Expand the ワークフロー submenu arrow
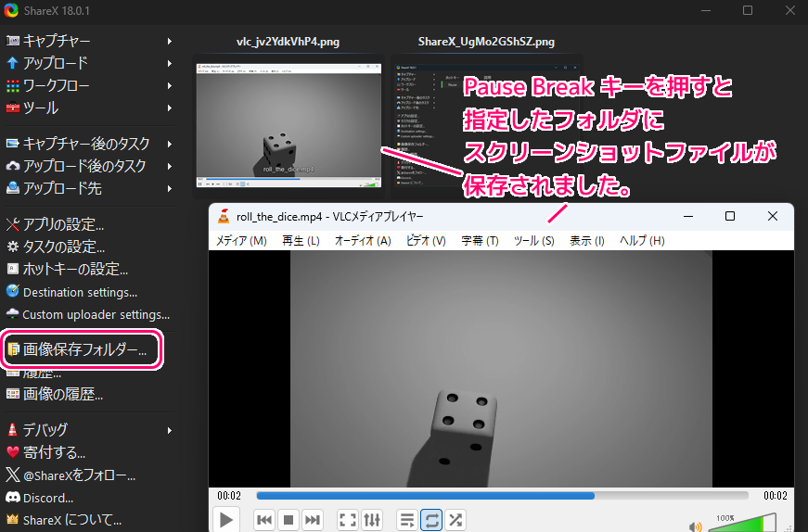 click(x=170, y=85)
